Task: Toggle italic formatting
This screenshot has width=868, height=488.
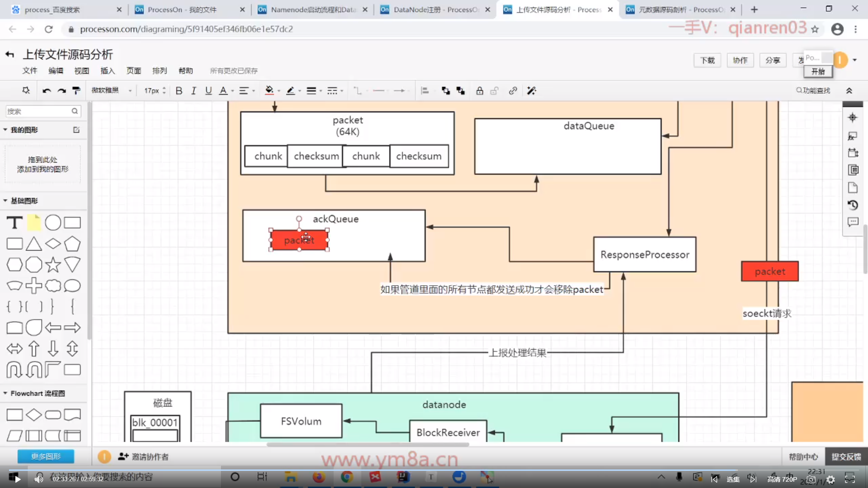Action: (x=193, y=91)
